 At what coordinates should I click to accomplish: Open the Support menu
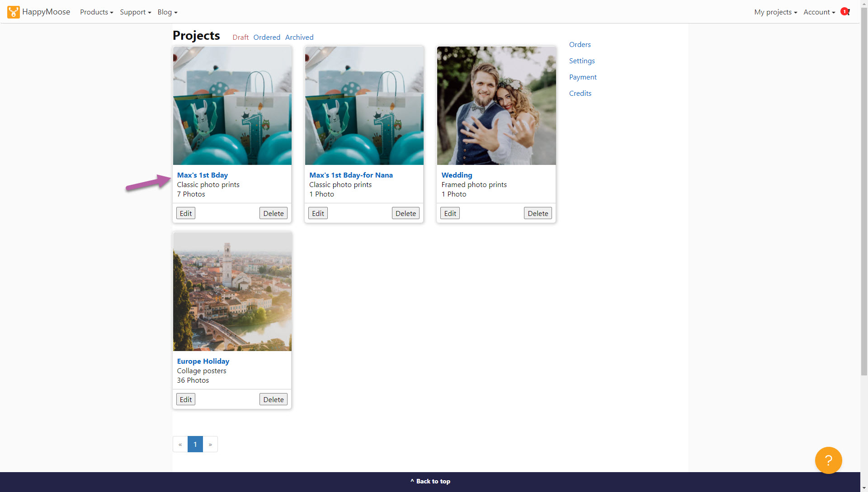click(135, 12)
